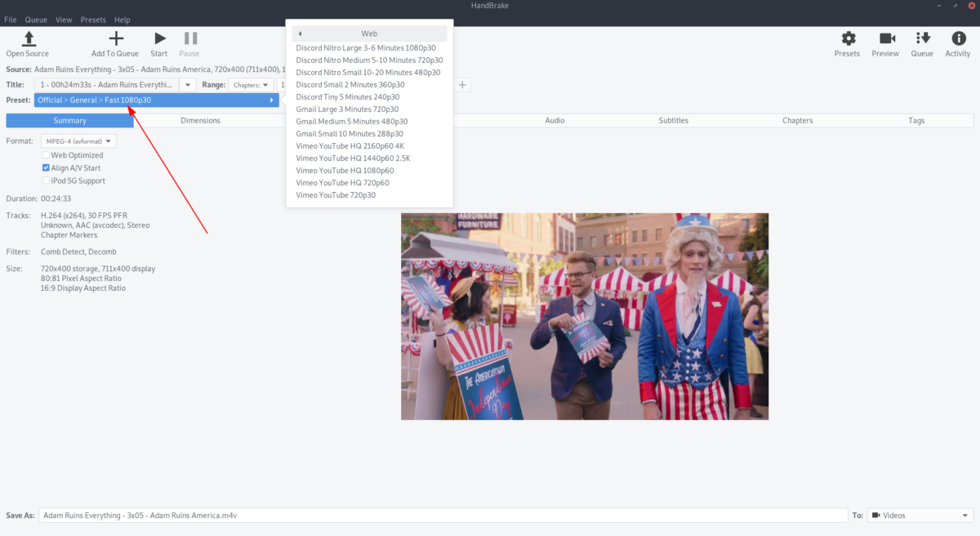980x536 pixels.
Task: Enable Web Optimized output
Action: pyautogui.click(x=46, y=154)
